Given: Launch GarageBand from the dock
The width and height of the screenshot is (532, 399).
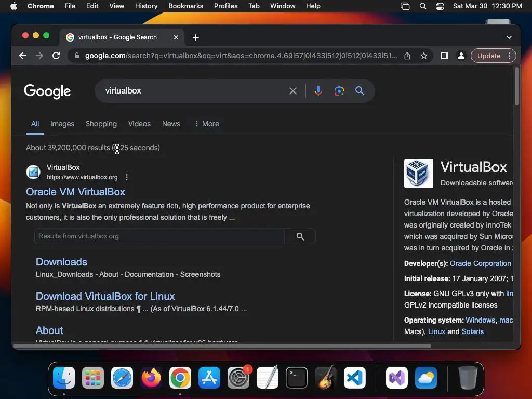Looking at the screenshot, I should [x=326, y=378].
